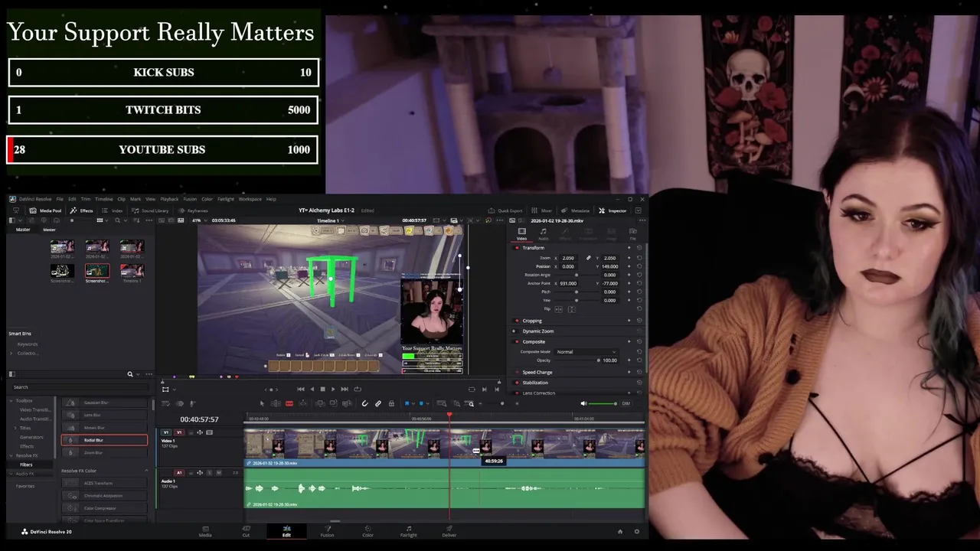Click the speaker mute icon
980x551 pixels.
click(583, 403)
